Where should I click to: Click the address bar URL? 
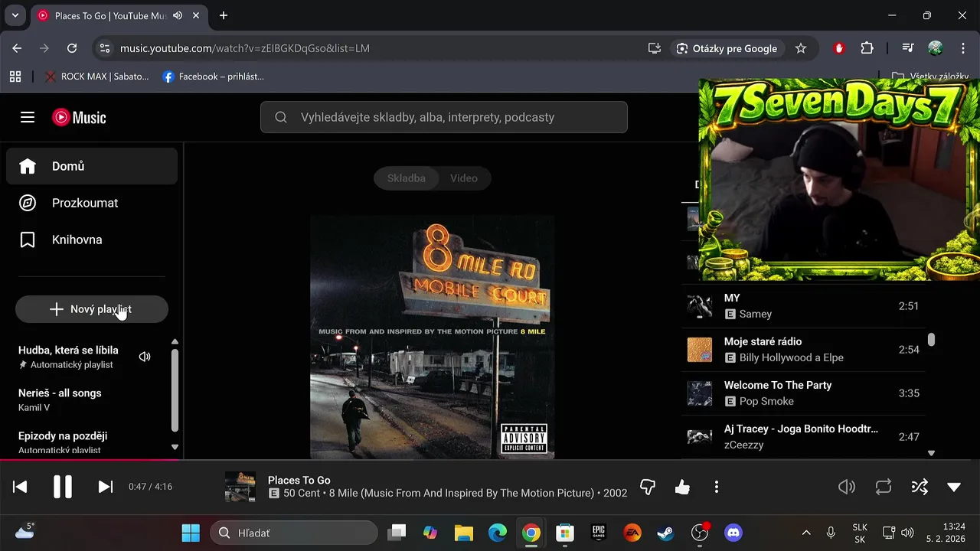(x=245, y=48)
